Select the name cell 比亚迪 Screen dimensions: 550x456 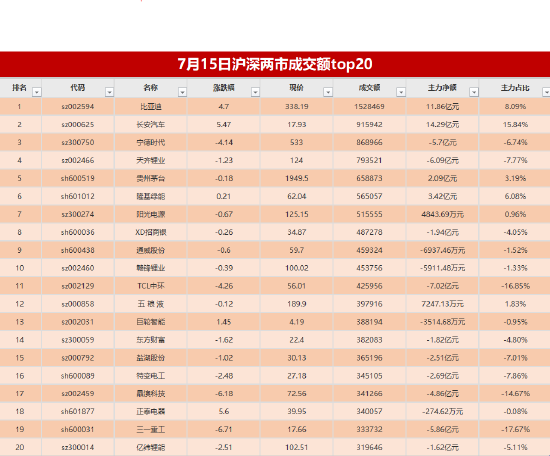tap(151, 106)
